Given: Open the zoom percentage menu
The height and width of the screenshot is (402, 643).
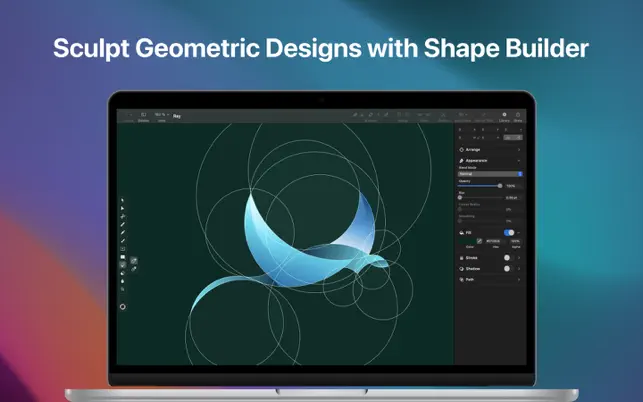Looking at the screenshot, I should tap(160, 116).
